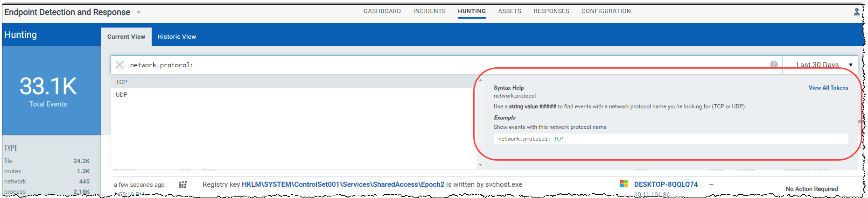Click the registry event grid icon
The width and height of the screenshot is (868, 198).
[x=183, y=185]
